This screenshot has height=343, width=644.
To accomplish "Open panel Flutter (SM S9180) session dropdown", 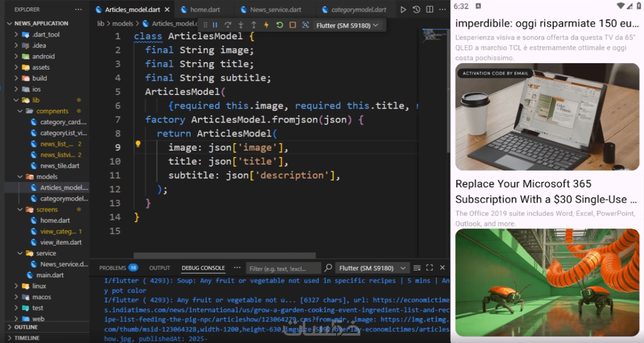I will (x=372, y=268).
